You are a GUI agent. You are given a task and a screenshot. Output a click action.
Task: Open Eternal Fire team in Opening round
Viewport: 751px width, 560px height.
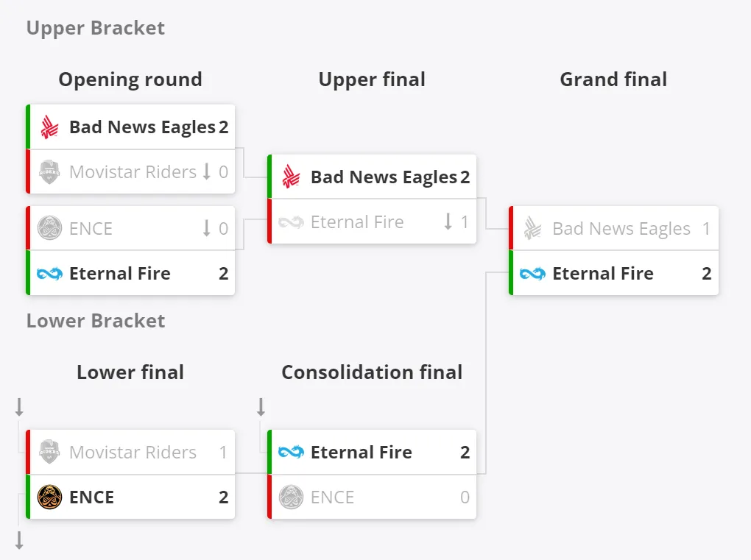click(x=120, y=274)
